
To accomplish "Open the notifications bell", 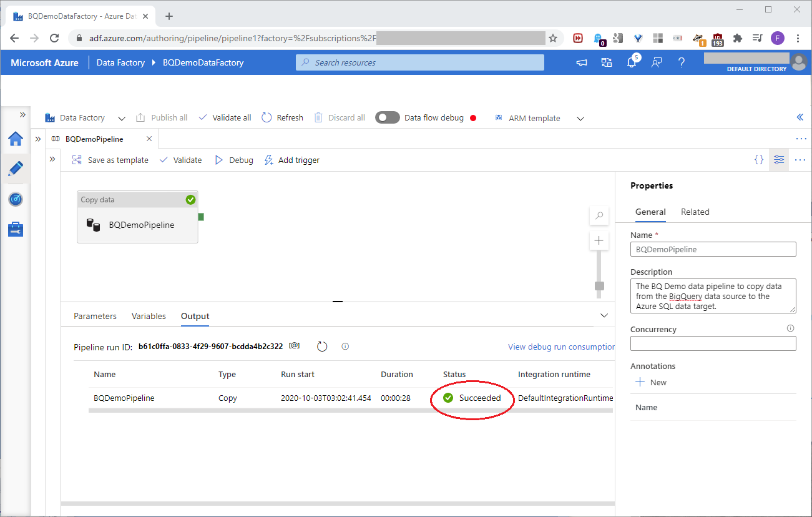I will point(632,62).
